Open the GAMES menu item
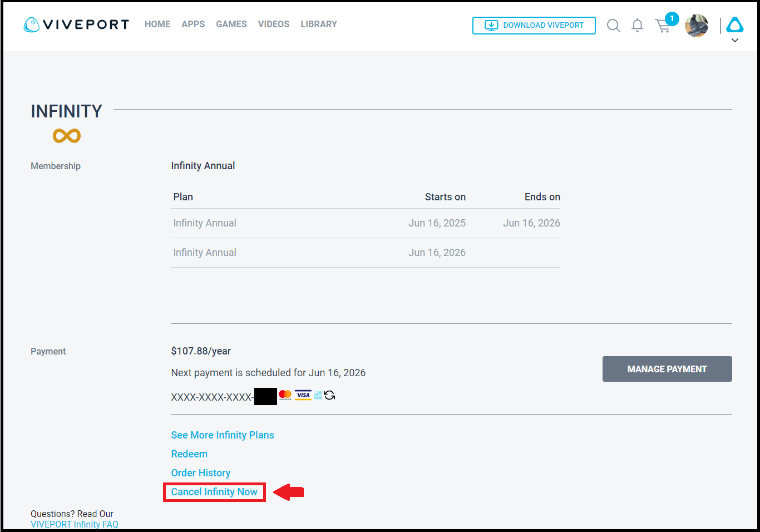The height and width of the screenshot is (532, 760). pyautogui.click(x=231, y=24)
